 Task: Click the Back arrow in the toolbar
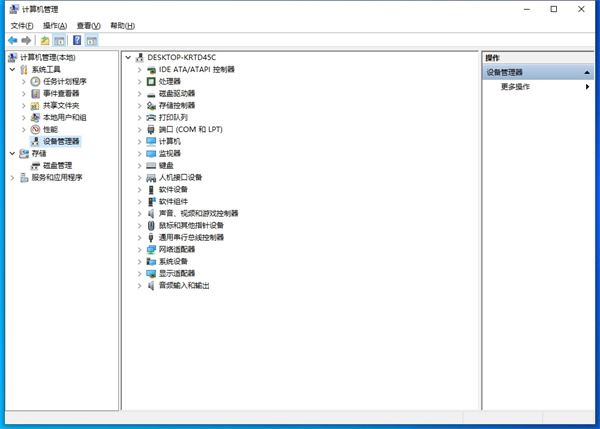click(x=12, y=40)
